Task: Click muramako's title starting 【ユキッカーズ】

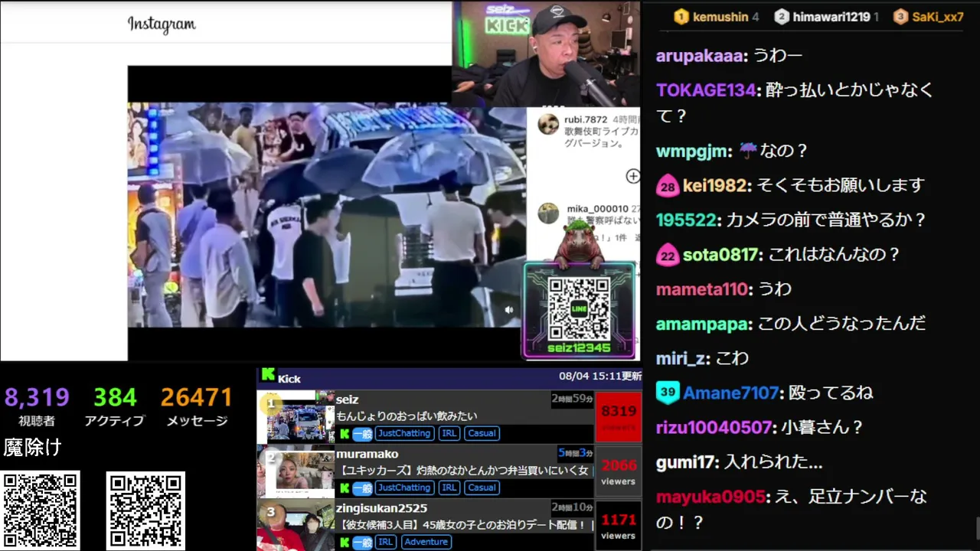Action: pyautogui.click(x=464, y=471)
